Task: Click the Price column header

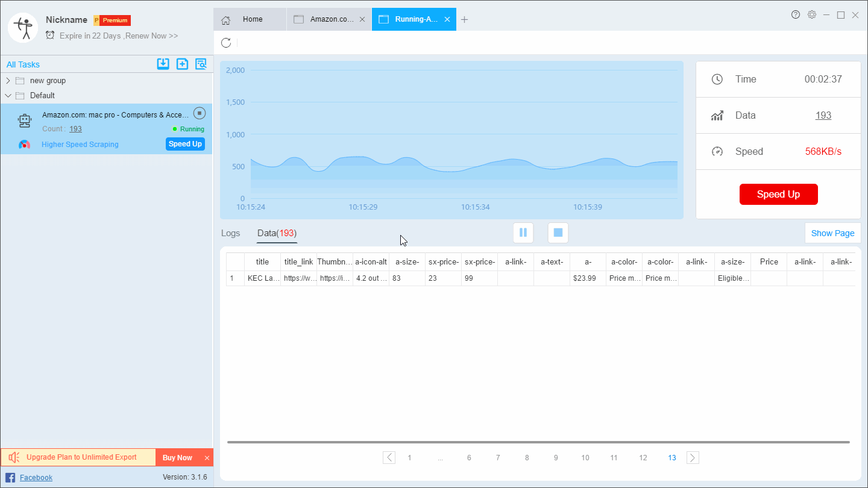Action: tap(769, 262)
